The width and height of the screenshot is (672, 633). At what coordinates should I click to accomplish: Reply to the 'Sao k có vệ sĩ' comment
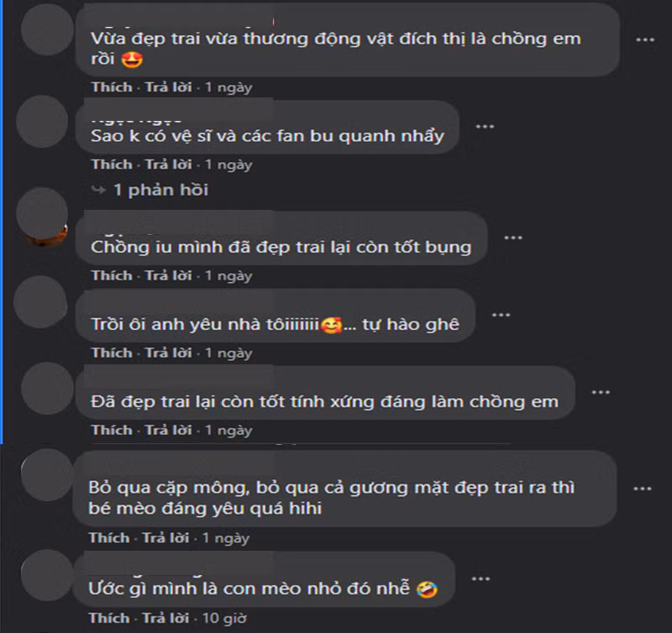169,165
